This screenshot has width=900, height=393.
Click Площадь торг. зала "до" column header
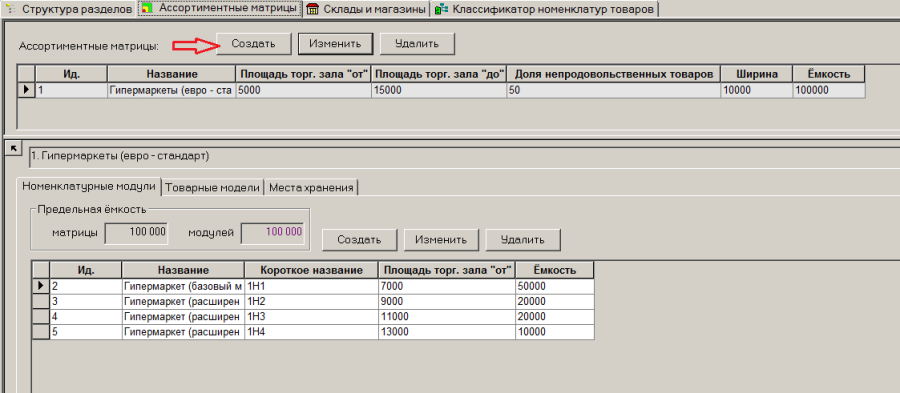(439, 74)
